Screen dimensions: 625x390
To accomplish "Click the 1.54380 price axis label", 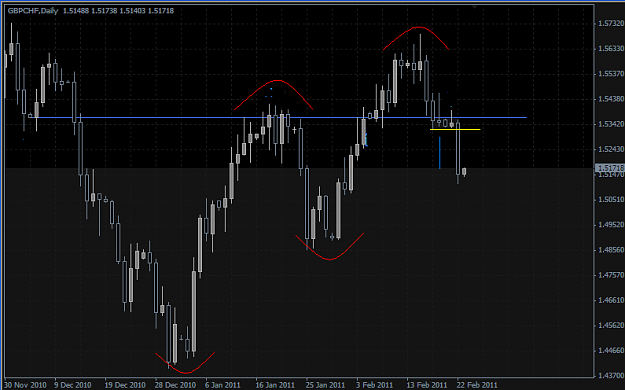I will click(x=611, y=98).
